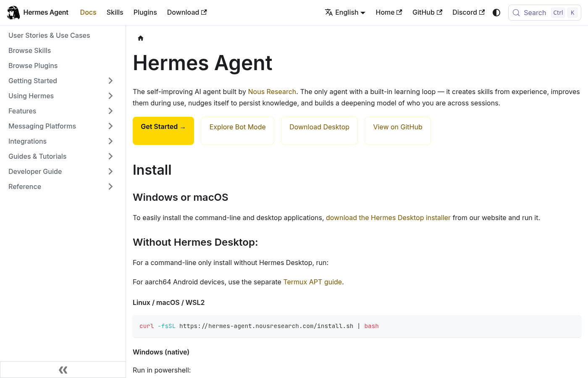Click the "Windows or macOS" heading
The width and height of the screenshot is (588, 378).
[x=181, y=197]
